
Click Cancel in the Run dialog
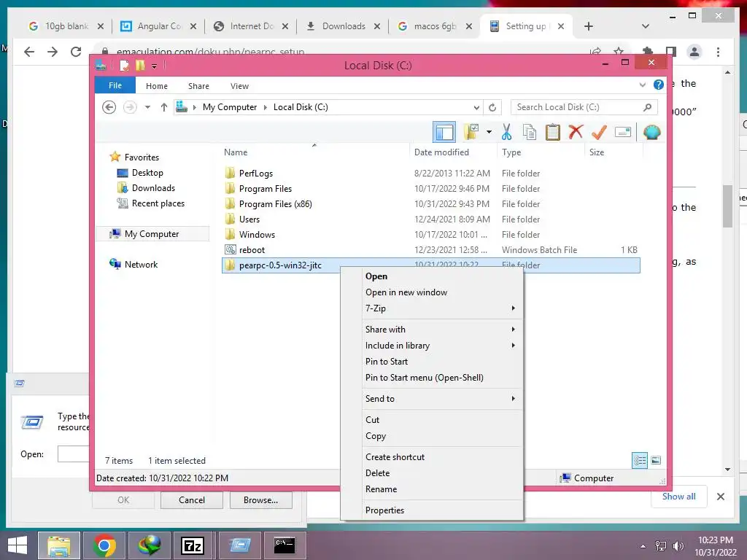click(192, 500)
